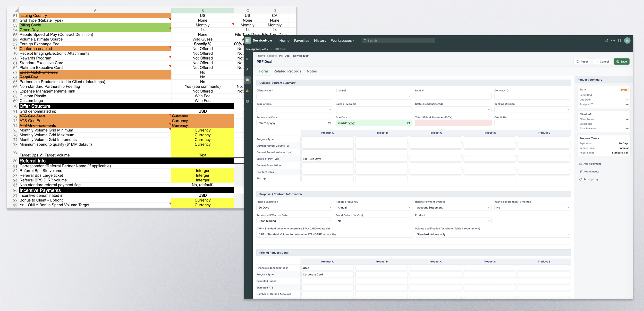Expand the Channel dropdown
The image size is (644, 311).
tap(374, 96)
